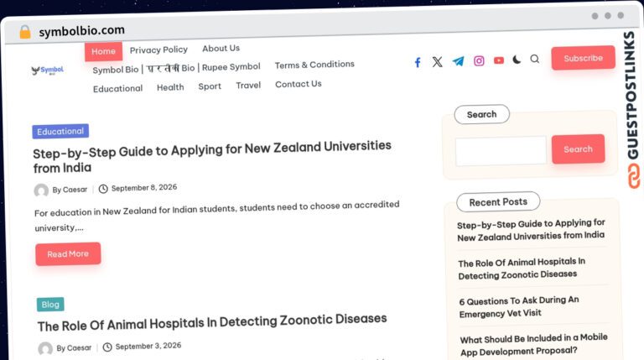Click the sidebar Search button
The width and height of the screenshot is (644, 360).
click(x=578, y=149)
